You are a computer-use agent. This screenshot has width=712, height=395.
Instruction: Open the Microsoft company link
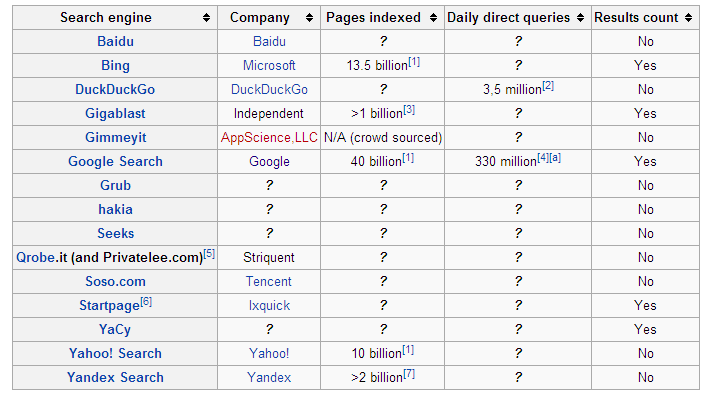(269, 65)
